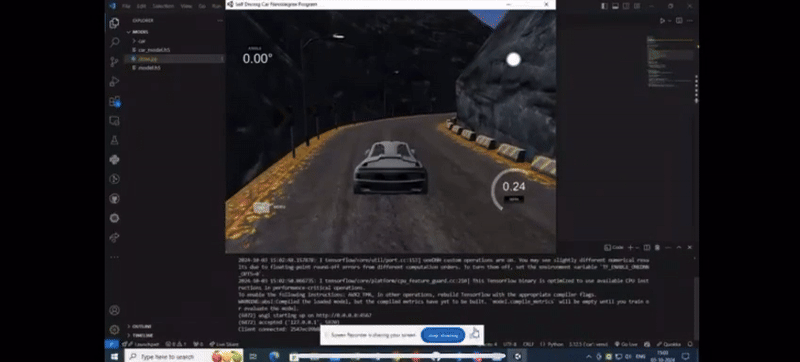This screenshot has height=362, width=800.
Task: Open the Go menu
Action: [x=202, y=6]
